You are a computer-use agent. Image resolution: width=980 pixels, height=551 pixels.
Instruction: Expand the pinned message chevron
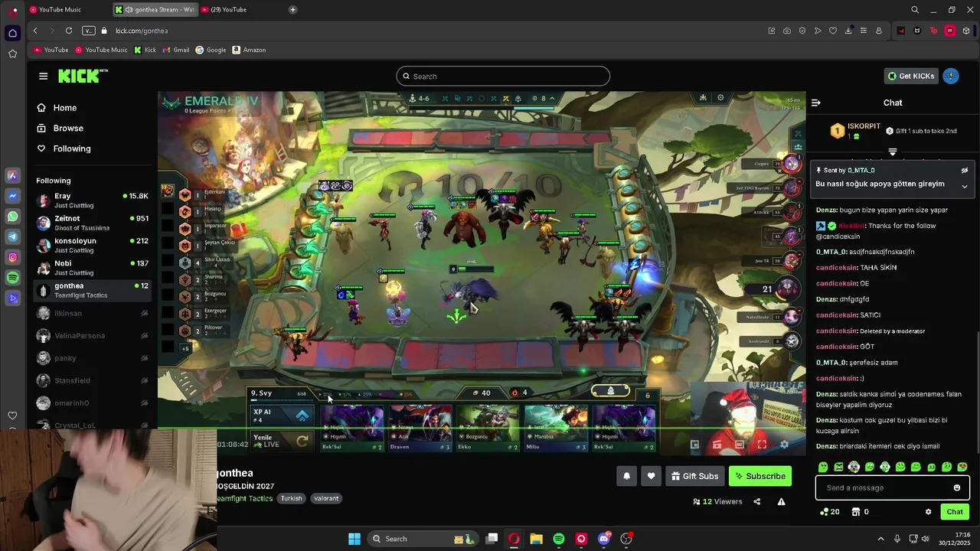click(x=965, y=186)
